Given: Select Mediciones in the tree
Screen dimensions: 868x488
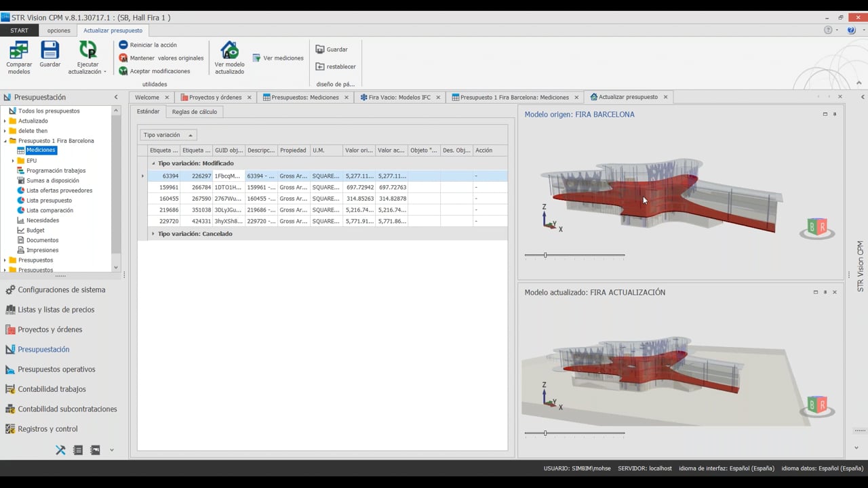Looking at the screenshot, I should click(41, 150).
